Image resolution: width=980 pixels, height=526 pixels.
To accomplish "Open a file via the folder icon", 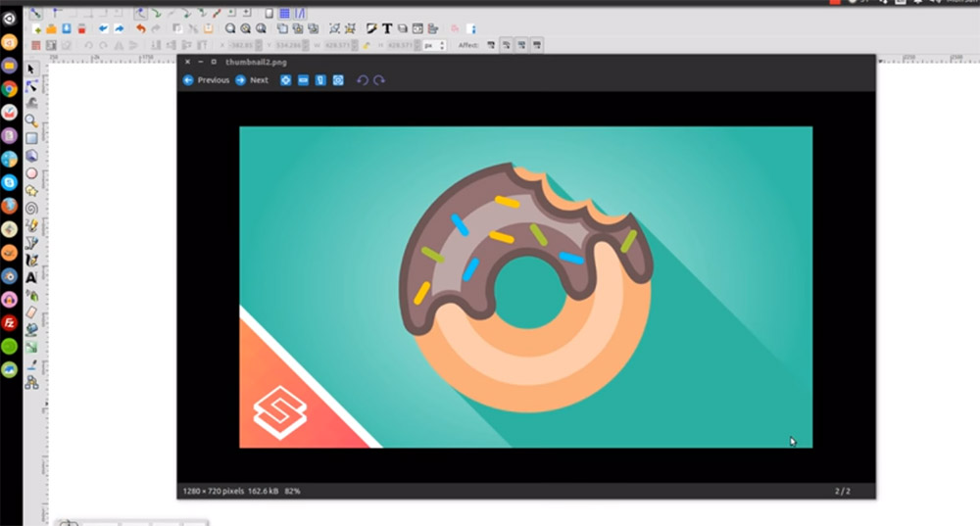I will point(51,28).
